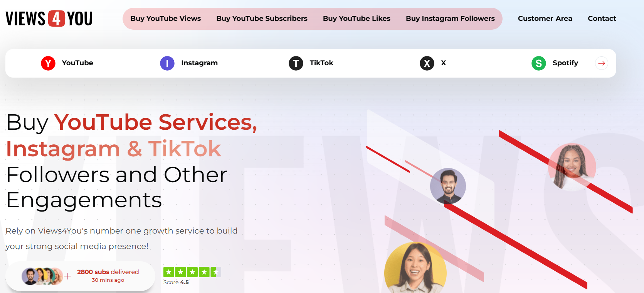Click the green Spotify S icon

tap(539, 63)
